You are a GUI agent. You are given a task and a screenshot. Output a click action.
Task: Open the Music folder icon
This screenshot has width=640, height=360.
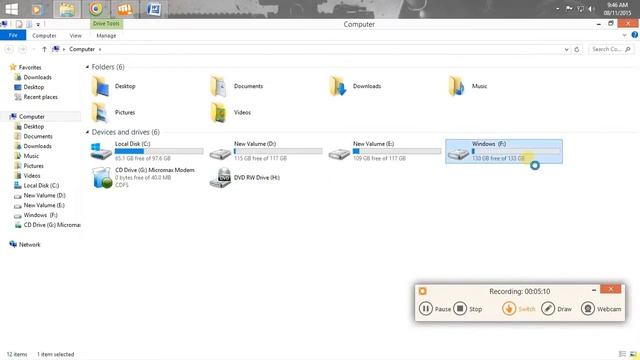[x=457, y=86]
